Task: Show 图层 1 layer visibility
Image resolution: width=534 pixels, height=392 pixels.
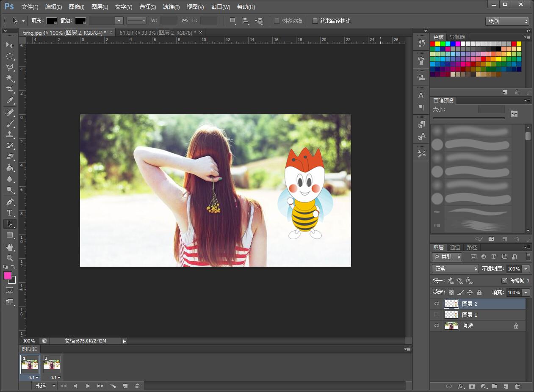Action: (x=437, y=315)
